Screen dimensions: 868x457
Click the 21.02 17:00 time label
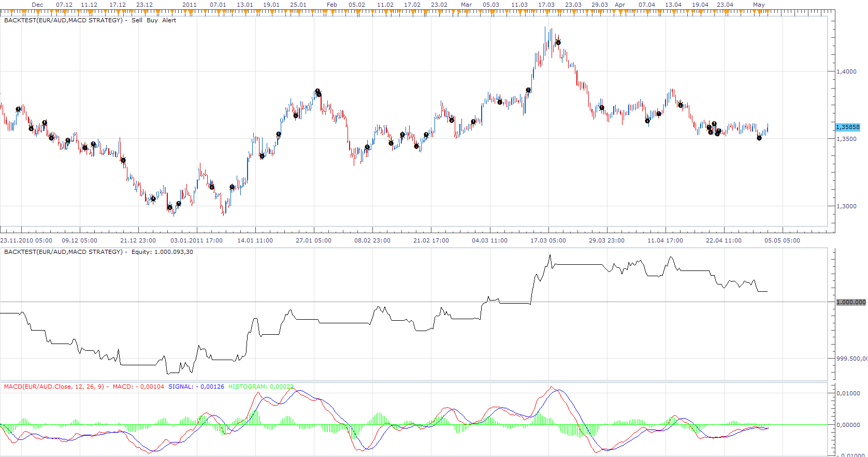click(x=431, y=240)
